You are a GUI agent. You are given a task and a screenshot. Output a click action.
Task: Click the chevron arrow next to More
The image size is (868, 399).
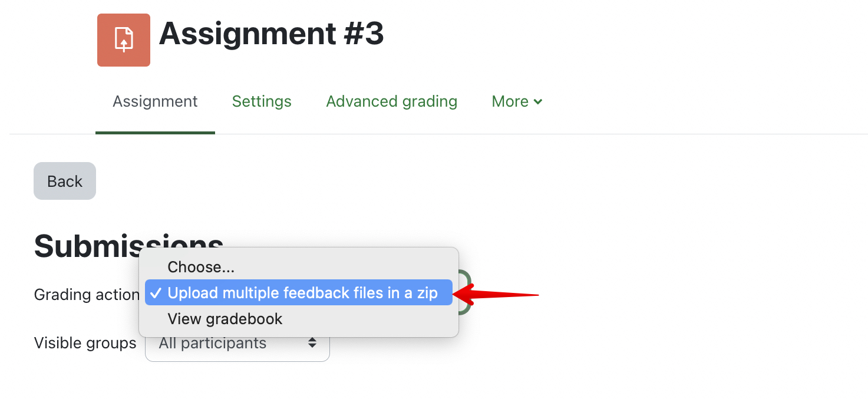[x=537, y=102]
